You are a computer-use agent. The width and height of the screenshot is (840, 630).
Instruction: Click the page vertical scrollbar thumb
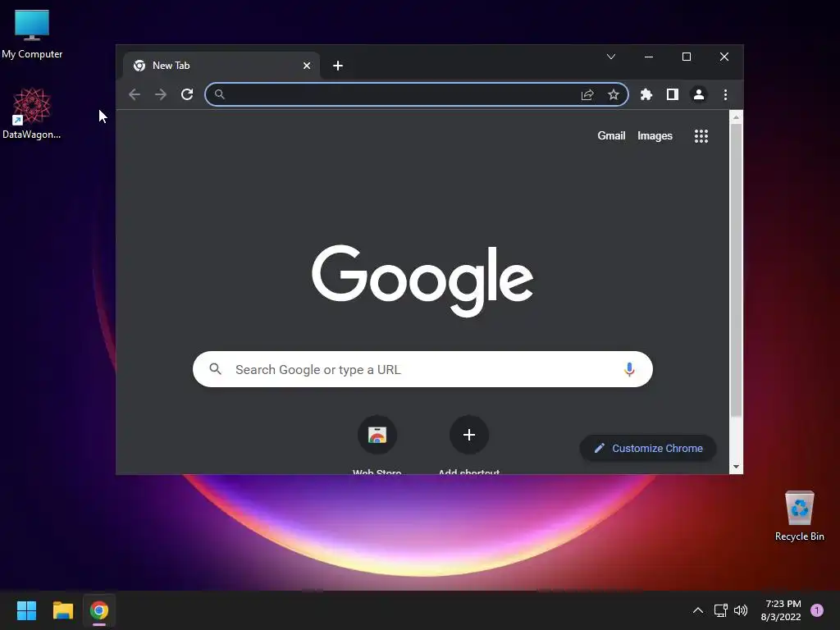point(736,271)
